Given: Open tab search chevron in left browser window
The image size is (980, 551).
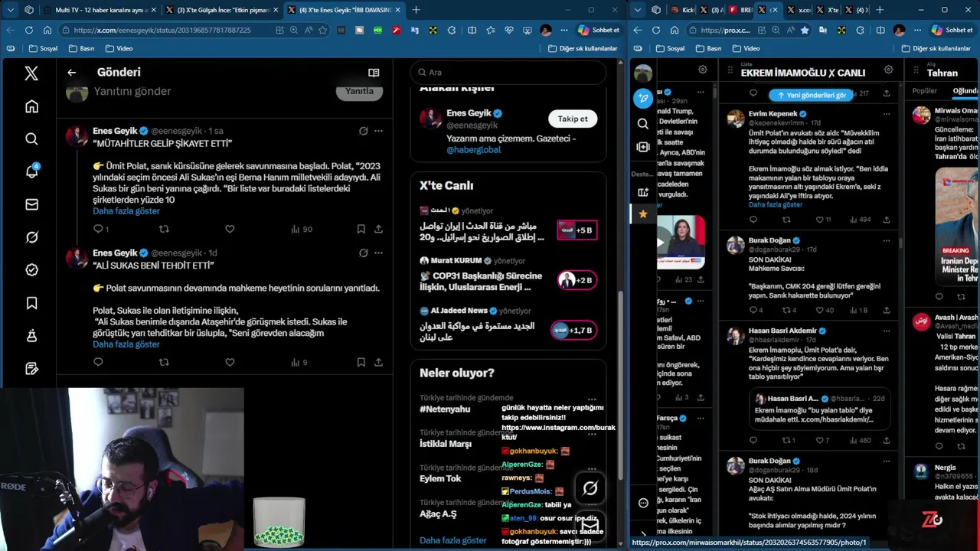Looking at the screenshot, I should pos(11,10).
